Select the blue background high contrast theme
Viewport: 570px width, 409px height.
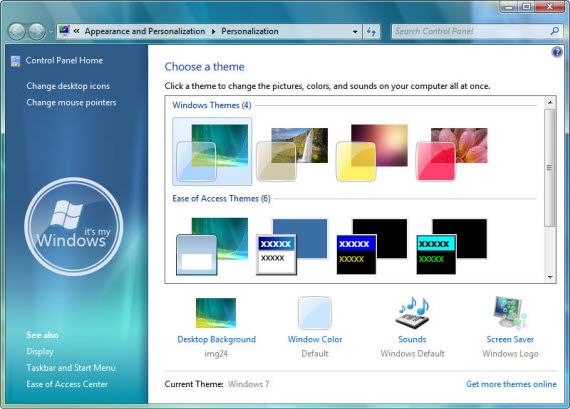tap(292, 246)
